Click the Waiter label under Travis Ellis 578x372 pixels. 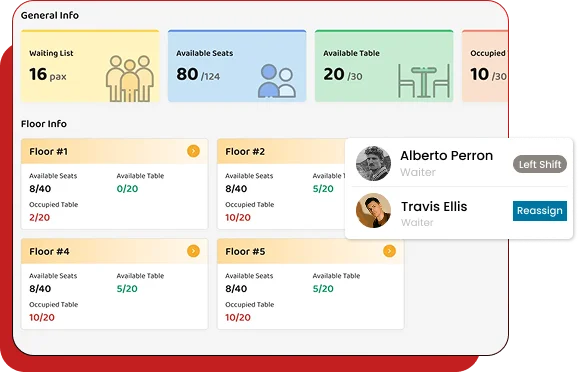coord(417,223)
